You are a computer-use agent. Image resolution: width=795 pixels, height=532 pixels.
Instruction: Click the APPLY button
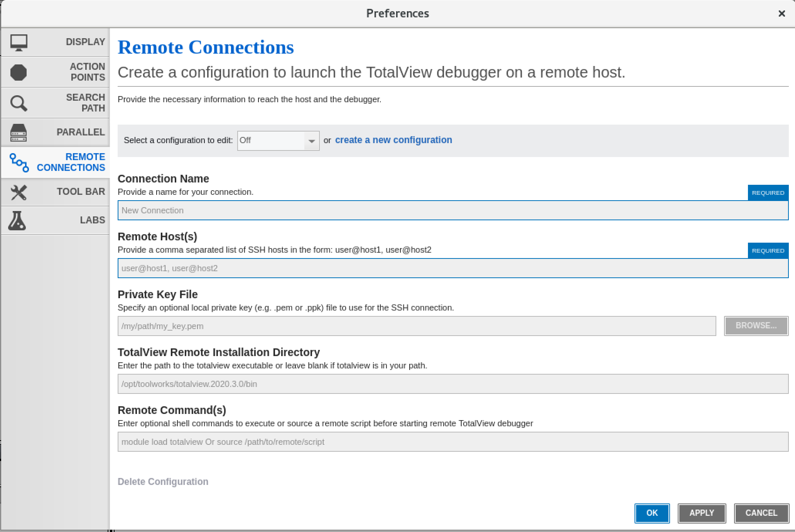tap(702, 513)
